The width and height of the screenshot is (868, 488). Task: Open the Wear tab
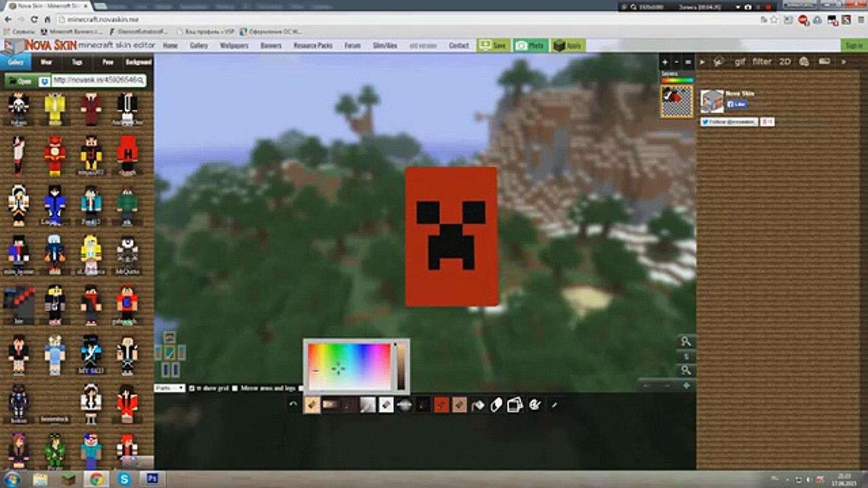coord(46,62)
